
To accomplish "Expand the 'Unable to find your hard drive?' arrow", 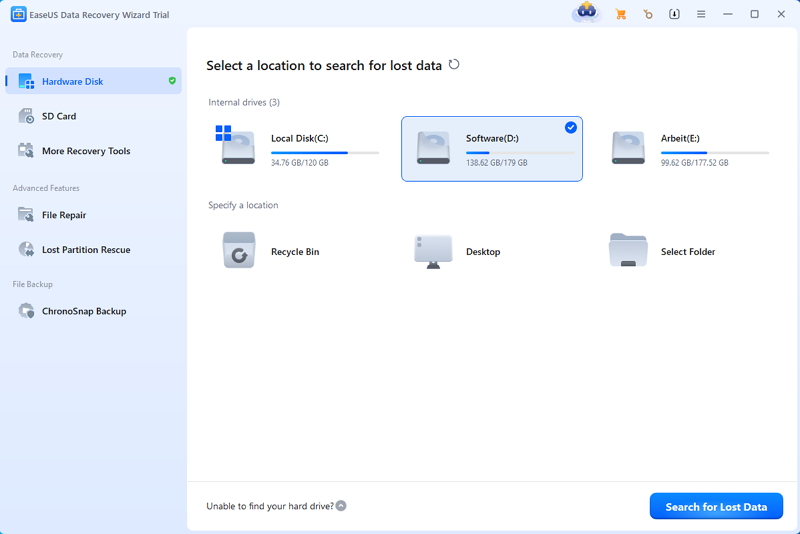I will 341,505.
